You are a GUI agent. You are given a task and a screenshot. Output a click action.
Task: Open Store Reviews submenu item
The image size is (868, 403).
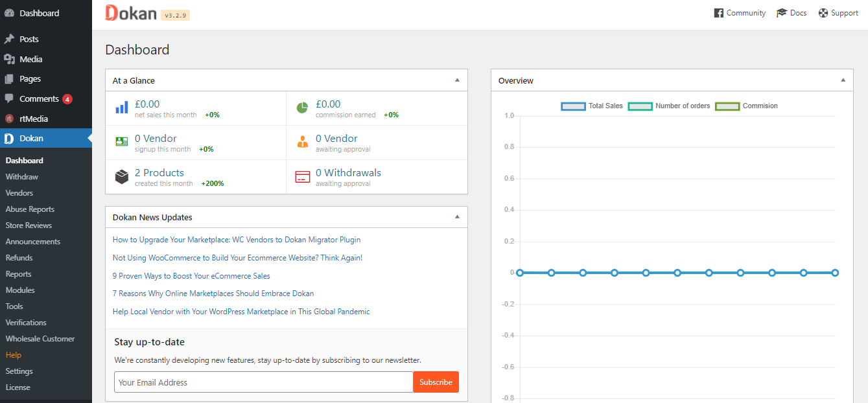tap(29, 225)
